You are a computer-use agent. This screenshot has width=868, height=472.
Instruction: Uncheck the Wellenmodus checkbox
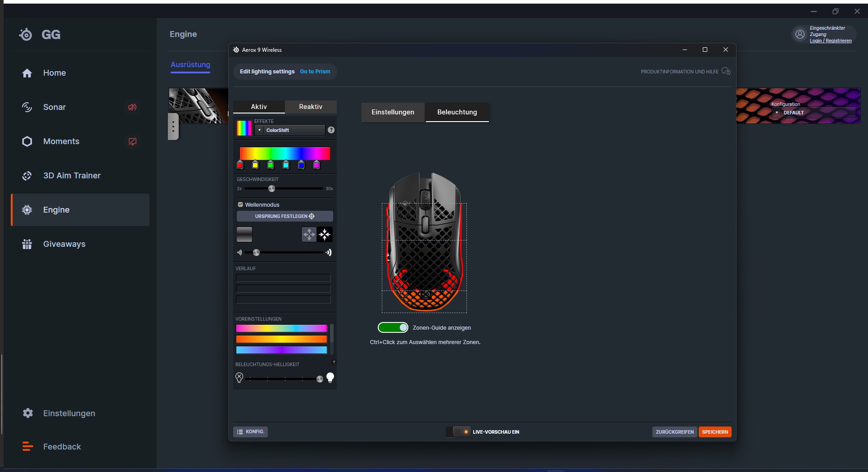point(240,204)
